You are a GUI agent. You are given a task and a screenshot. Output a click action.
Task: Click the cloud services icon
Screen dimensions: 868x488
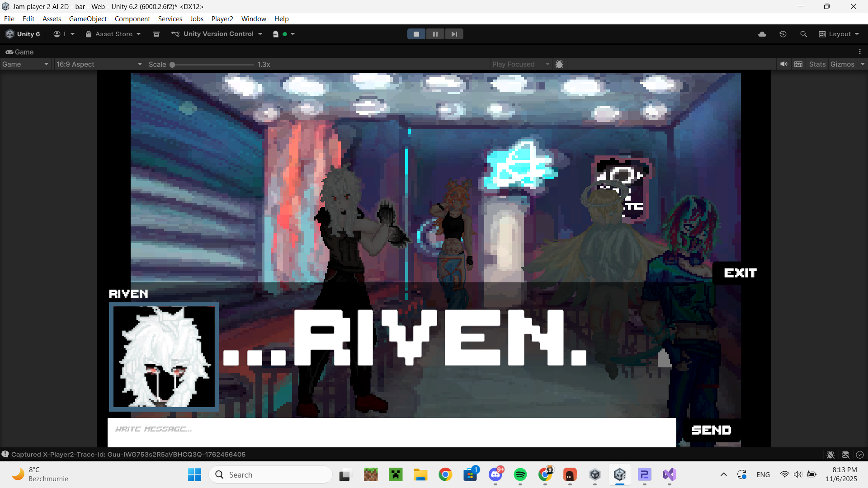pyautogui.click(x=762, y=34)
